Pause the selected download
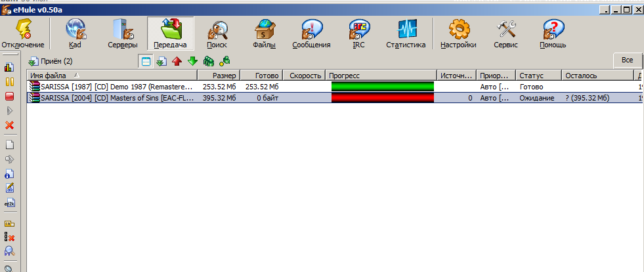Screen dimensions: 644x272 pos(9,81)
